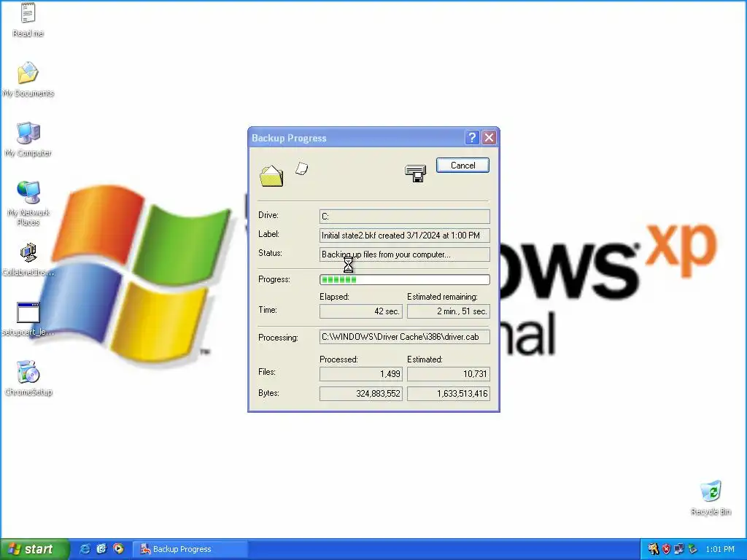Screen dimensions: 747x560
Task: Click the rightmost tray icon by clock
Action: (692, 549)
